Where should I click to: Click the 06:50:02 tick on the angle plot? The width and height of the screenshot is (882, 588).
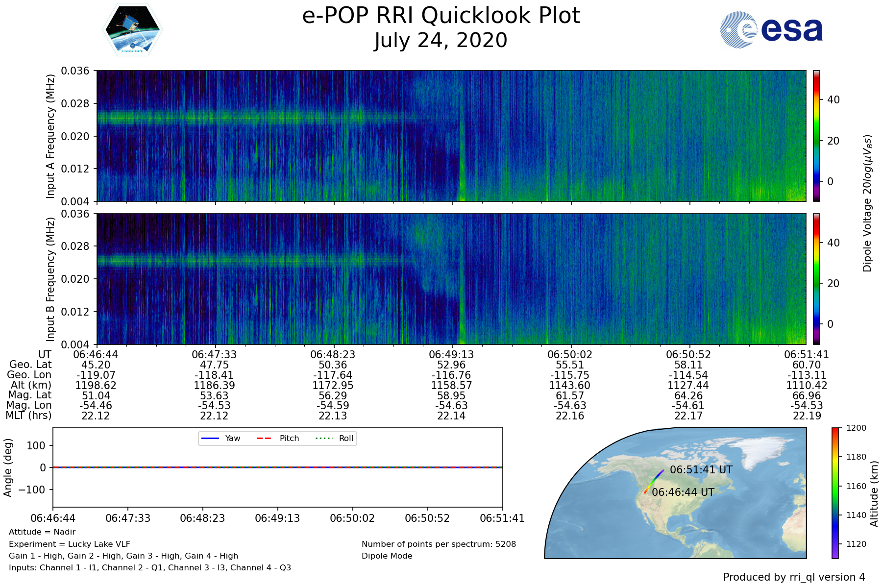(352, 518)
